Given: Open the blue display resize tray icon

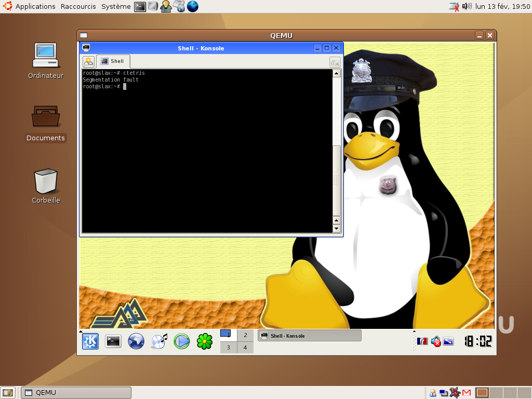Looking at the screenshot, I should click(448, 341).
